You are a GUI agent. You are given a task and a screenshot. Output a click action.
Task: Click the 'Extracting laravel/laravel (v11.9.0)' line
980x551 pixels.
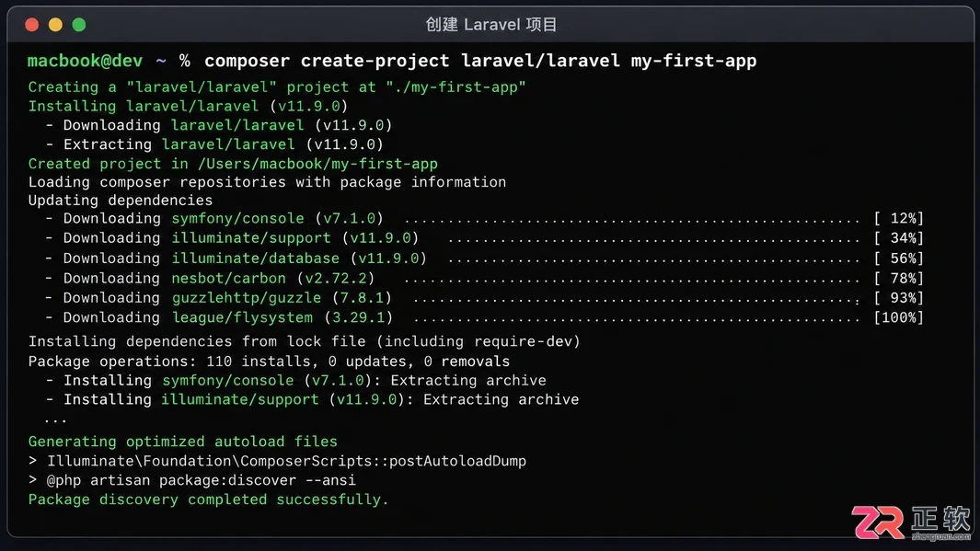(223, 144)
